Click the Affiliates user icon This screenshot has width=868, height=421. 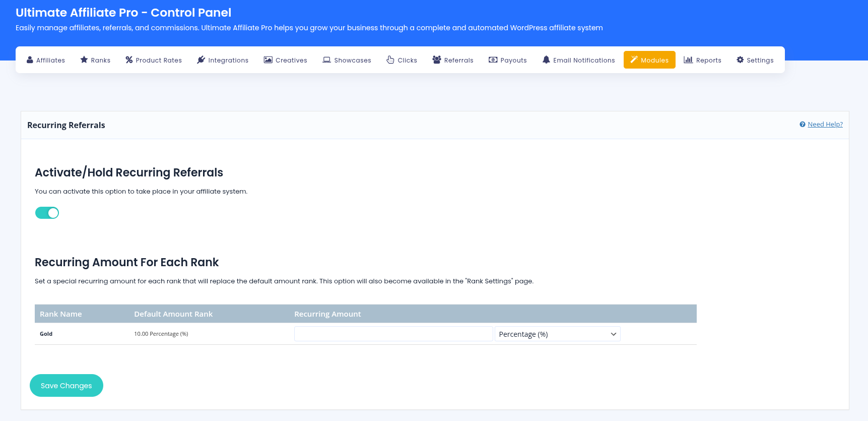[30, 60]
